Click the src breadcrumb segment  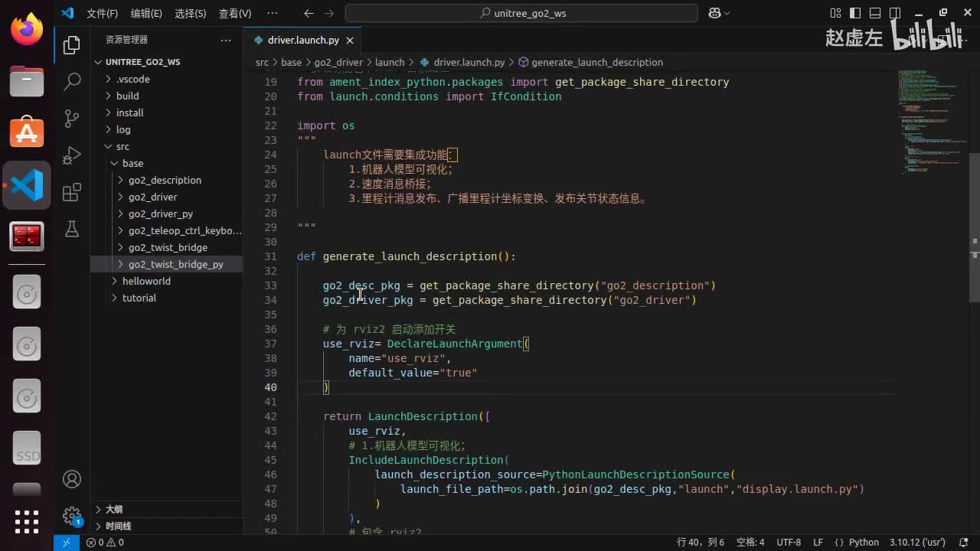[262, 62]
